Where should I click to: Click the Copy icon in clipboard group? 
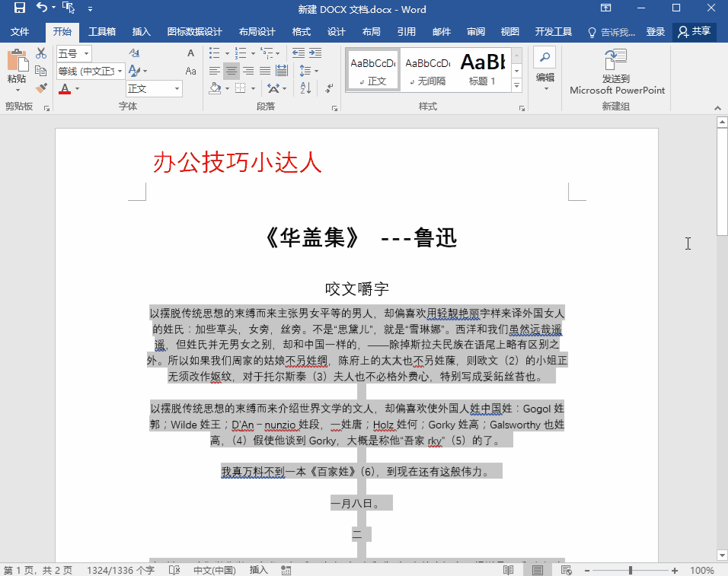pos(41,71)
